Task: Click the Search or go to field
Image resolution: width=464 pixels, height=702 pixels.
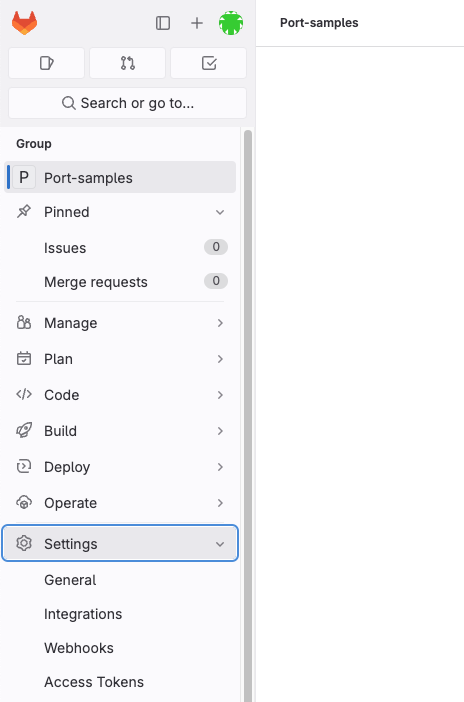Action: click(128, 103)
